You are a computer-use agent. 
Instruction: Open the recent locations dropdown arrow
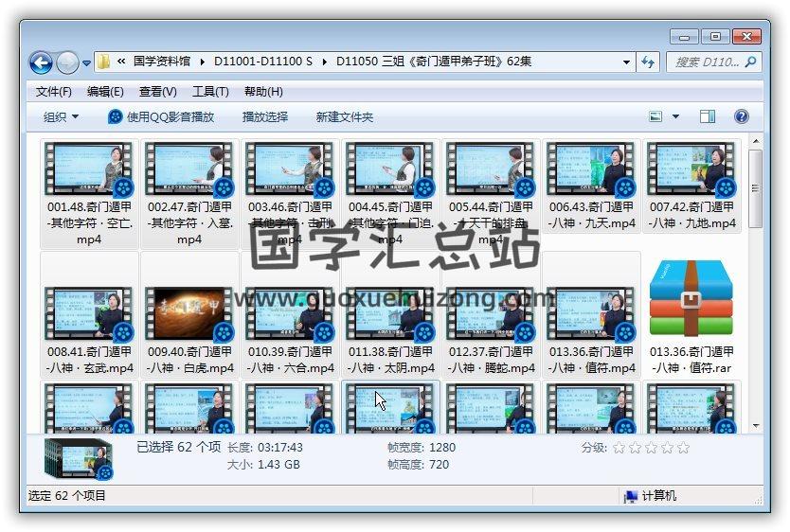point(86,63)
